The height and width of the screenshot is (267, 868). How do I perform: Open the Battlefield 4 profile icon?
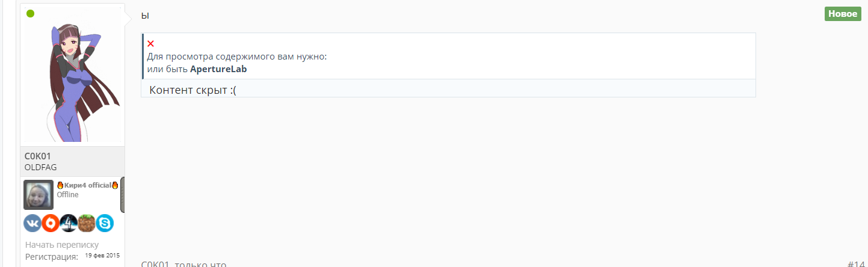pyautogui.click(x=69, y=223)
